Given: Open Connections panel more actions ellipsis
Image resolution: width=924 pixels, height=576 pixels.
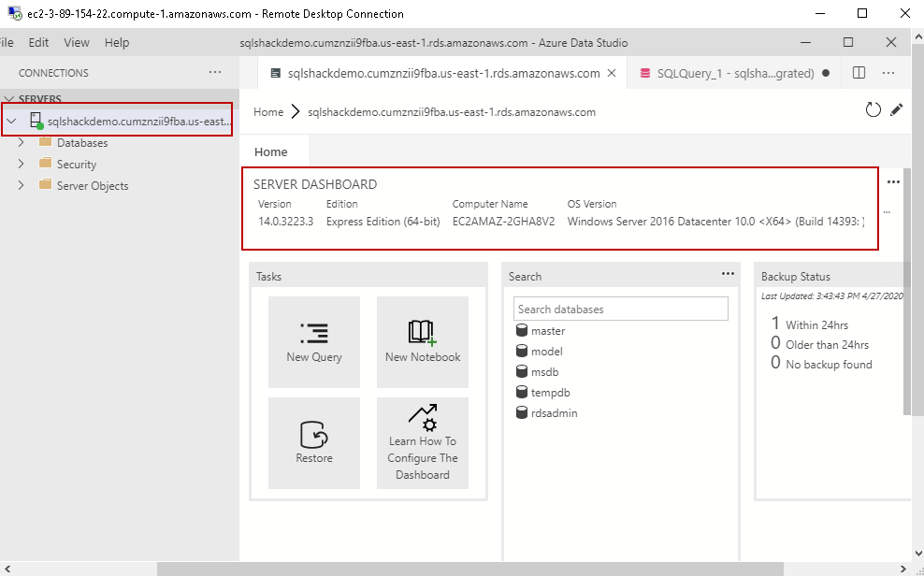Looking at the screenshot, I should click(215, 73).
